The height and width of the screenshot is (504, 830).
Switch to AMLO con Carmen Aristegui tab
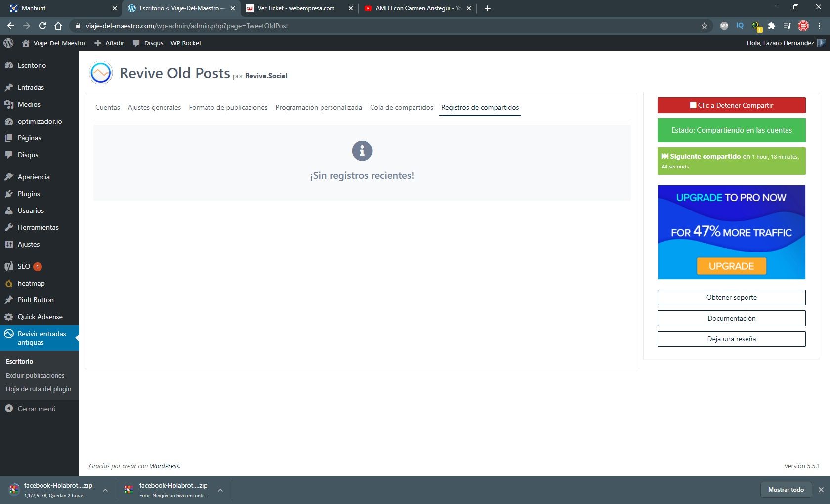point(417,8)
